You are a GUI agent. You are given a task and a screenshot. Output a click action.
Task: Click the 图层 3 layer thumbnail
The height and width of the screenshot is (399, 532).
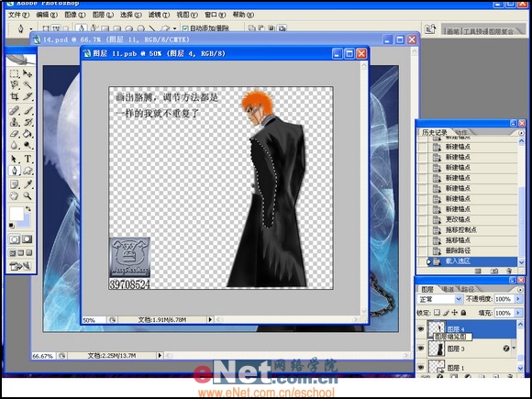point(437,349)
